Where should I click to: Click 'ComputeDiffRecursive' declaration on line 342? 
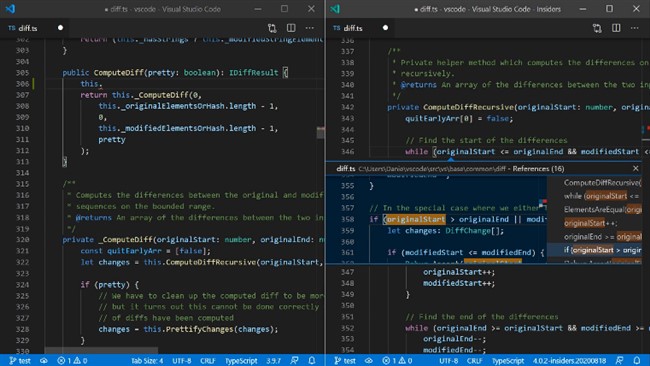tap(468, 107)
